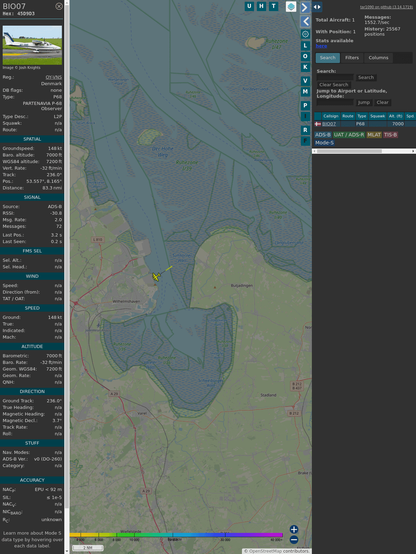Screen dimensions: 416x554
Task: Toggle the K map option
Action: (305, 67)
